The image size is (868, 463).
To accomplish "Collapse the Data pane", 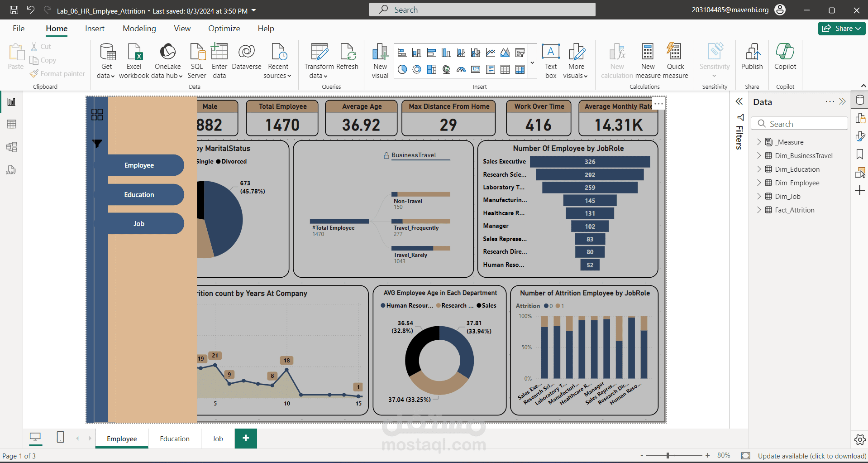I will coord(842,101).
